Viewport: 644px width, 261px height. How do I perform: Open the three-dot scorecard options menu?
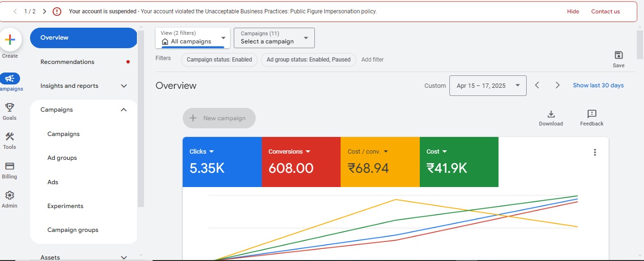click(x=595, y=152)
